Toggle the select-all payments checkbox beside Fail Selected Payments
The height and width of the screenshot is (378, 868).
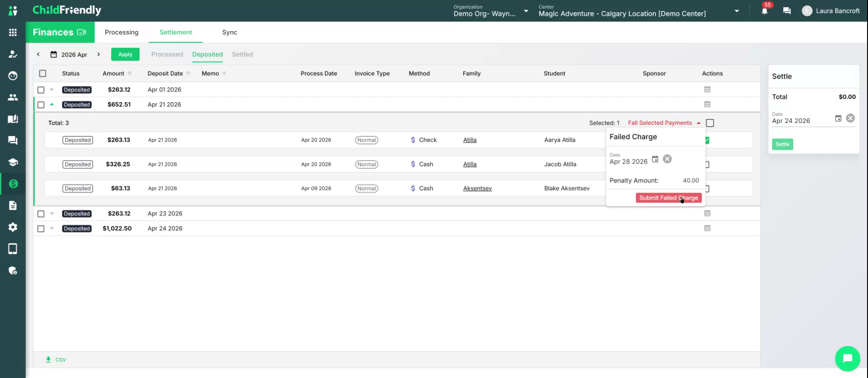pos(710,123)
